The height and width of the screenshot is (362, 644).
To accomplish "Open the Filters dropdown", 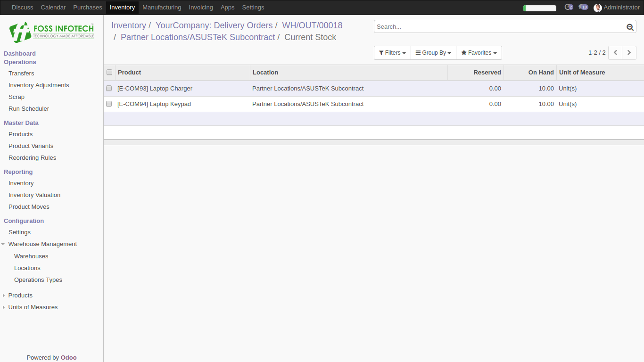I will pos(392,53).
